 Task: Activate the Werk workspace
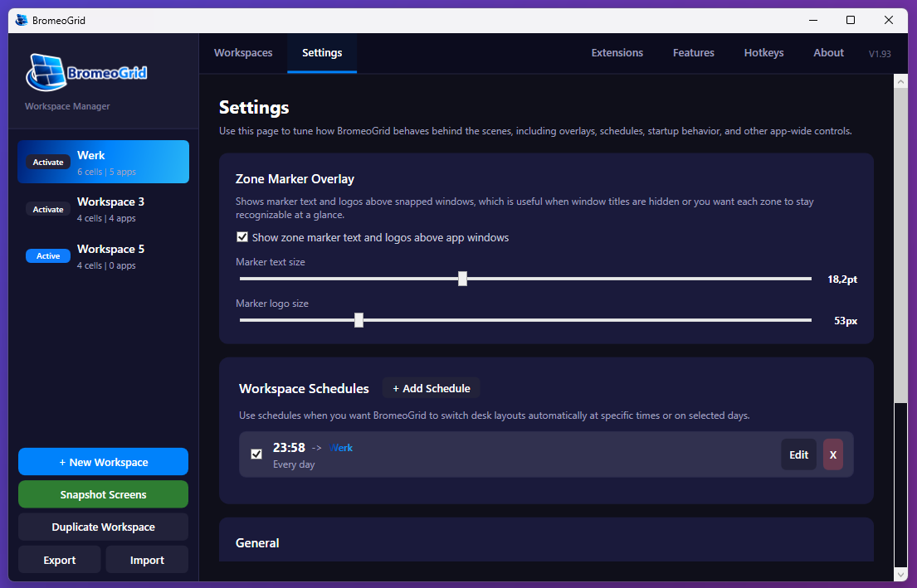pyautogui.click(x=48, y=162)
